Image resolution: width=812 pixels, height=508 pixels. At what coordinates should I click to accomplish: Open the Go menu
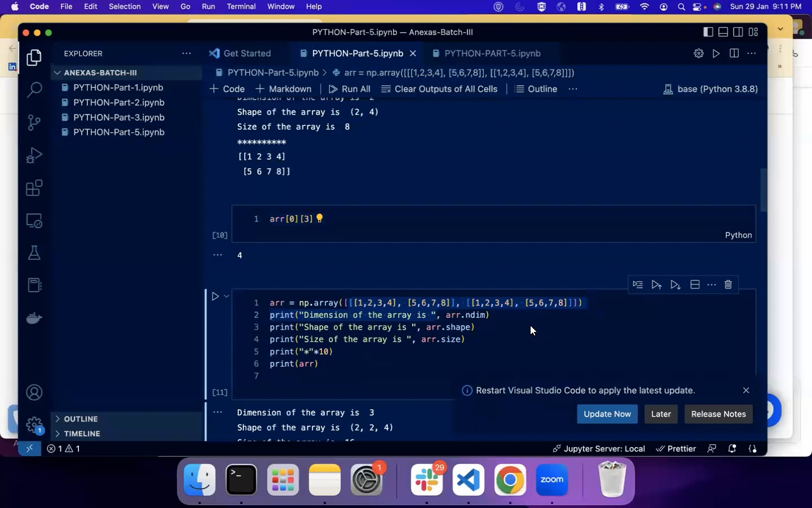[186, 7]
